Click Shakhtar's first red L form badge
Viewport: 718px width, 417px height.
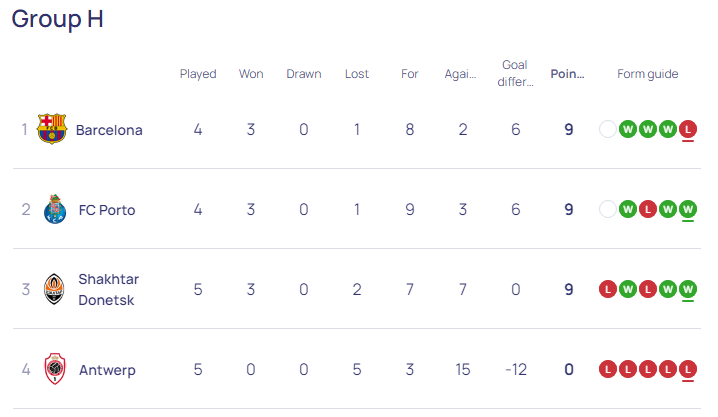pyautogui.click(x=608, y=289)
